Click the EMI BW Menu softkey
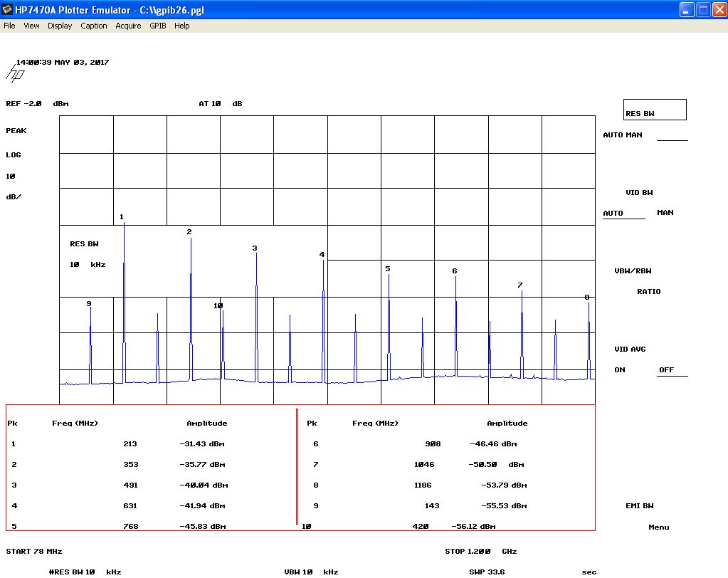This screenshot has width=728, height=578. 658,527
